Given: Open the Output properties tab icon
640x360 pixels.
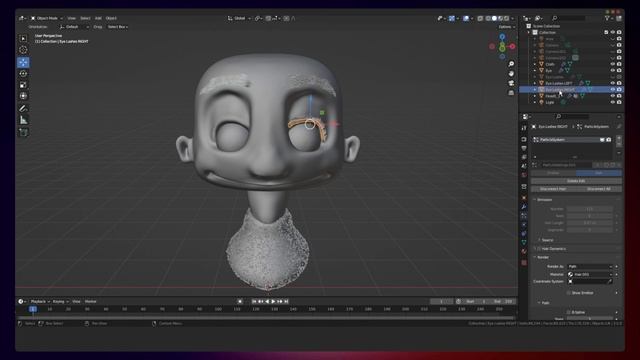Looking at the screenshot, I should (524, 148).
